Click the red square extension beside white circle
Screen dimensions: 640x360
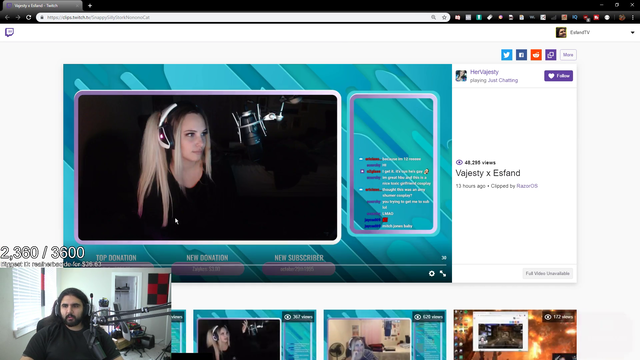596,18
